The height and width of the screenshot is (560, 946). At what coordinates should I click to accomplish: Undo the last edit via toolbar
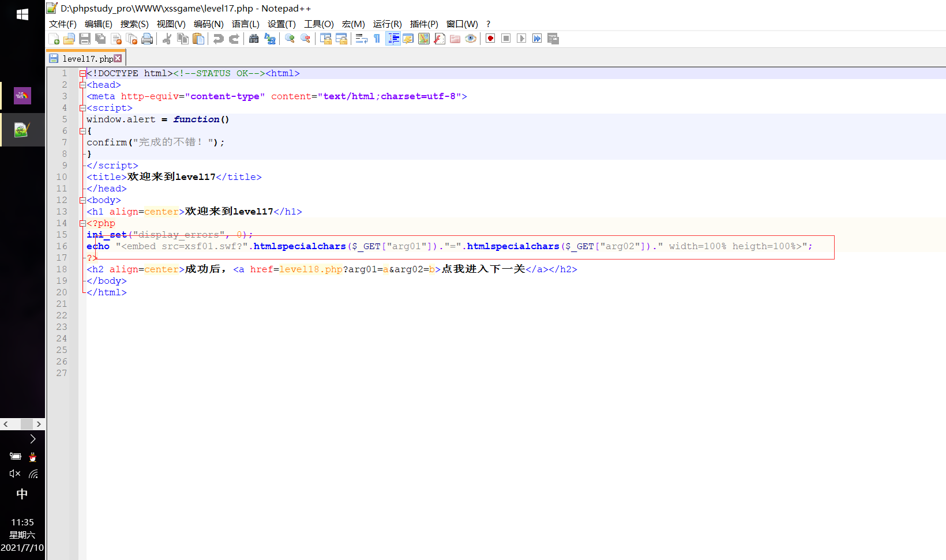point(218,39)
